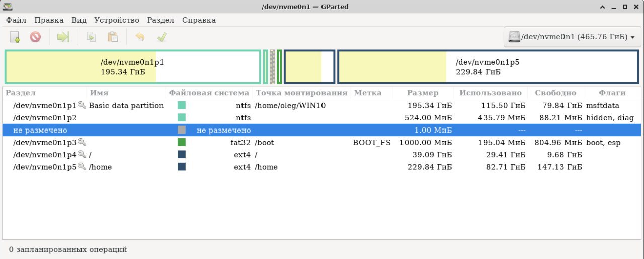Click the gray unallocated color swatch
This screenshot has height=259, width=644.
(x=182, y=130)
